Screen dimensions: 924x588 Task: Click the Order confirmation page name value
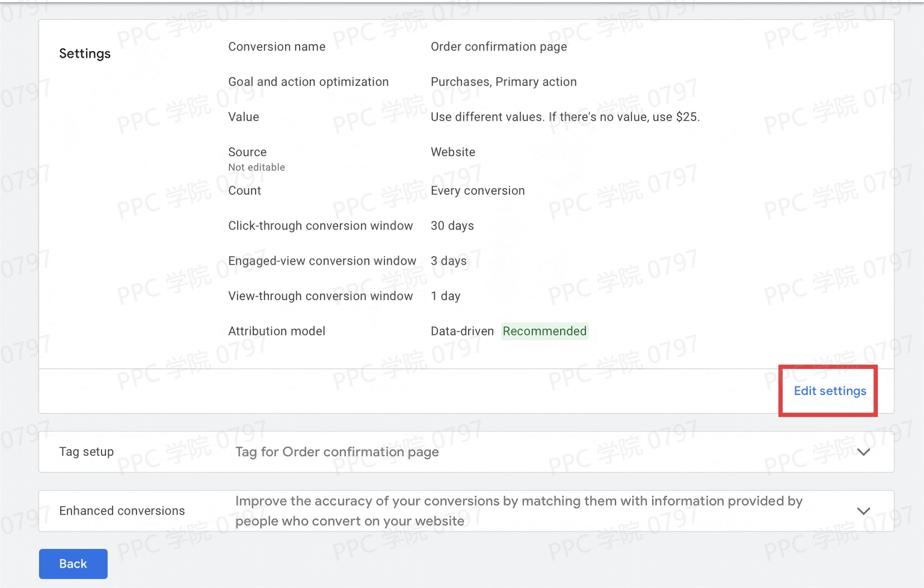pyautogui.click(x=499, y=47)
